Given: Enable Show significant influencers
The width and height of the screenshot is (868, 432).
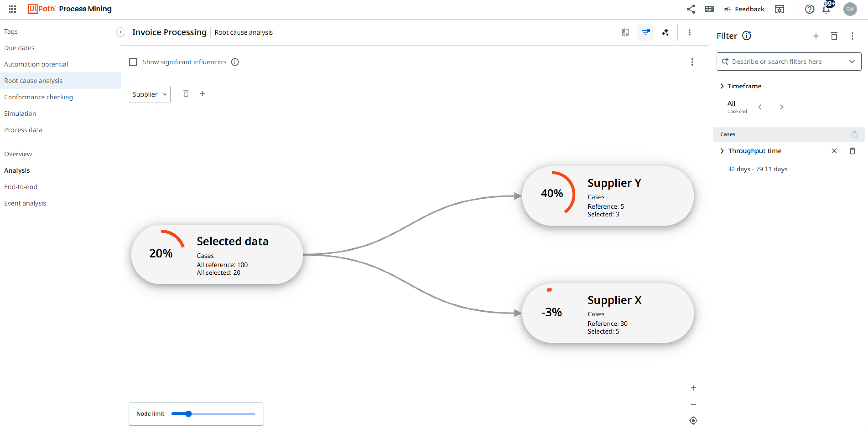Looking at the screenshot, I should (133, 62).
